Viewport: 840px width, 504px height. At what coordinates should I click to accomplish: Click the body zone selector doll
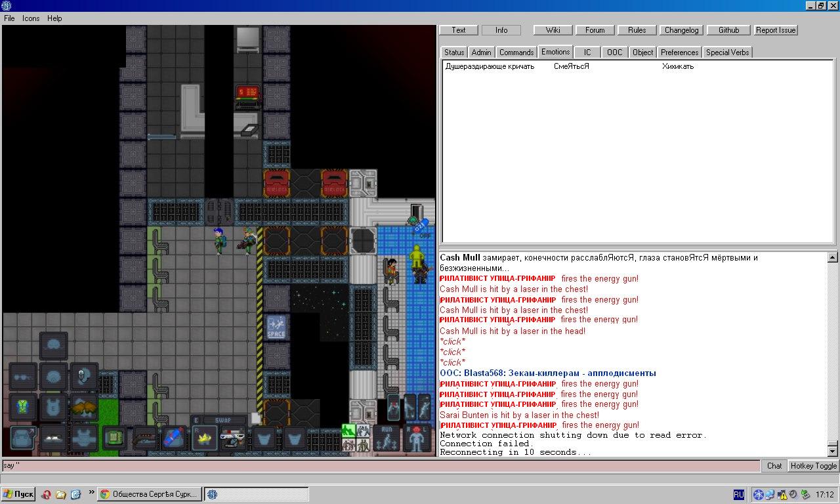point(417,438)
